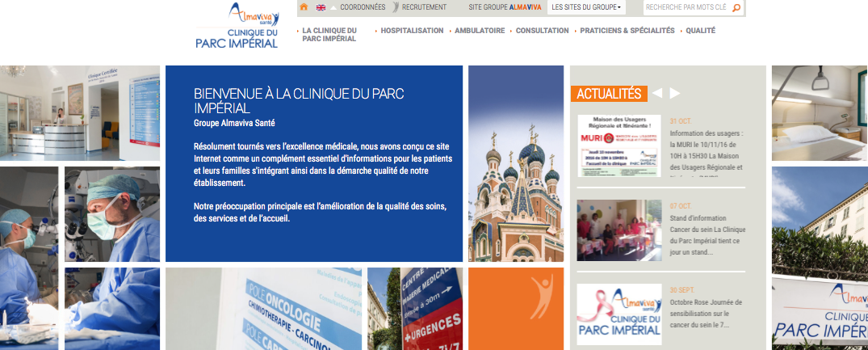
Task: Click the date 30 SEPT. in news
Action: tap(682, 289)
